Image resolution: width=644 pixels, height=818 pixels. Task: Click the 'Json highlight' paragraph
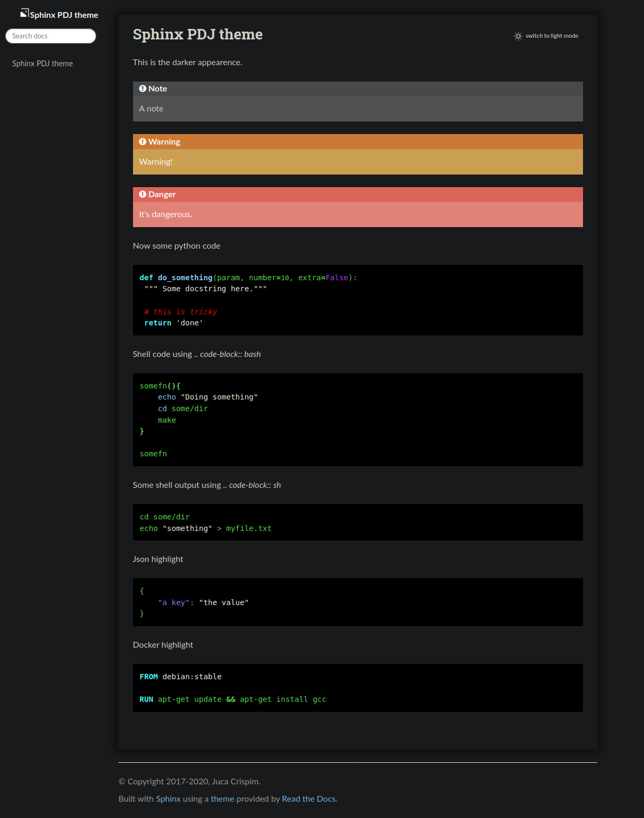click(x=158, y=559)
